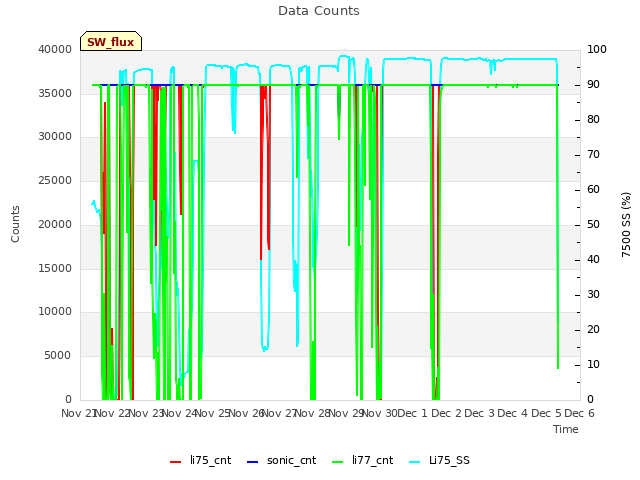Select the li77_cnt legend label
Viewport: 640px width, 480px height.
coord(373,460)
